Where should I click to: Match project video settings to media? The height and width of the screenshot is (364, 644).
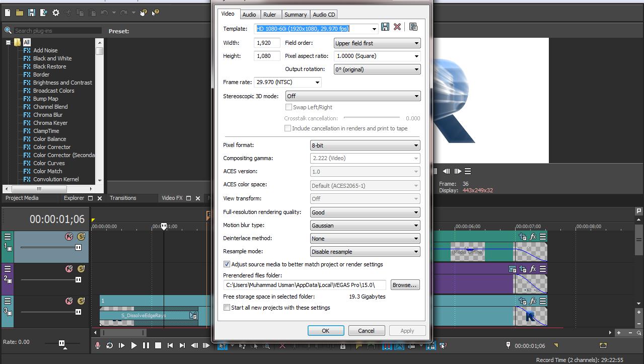[x=413, y=26]
